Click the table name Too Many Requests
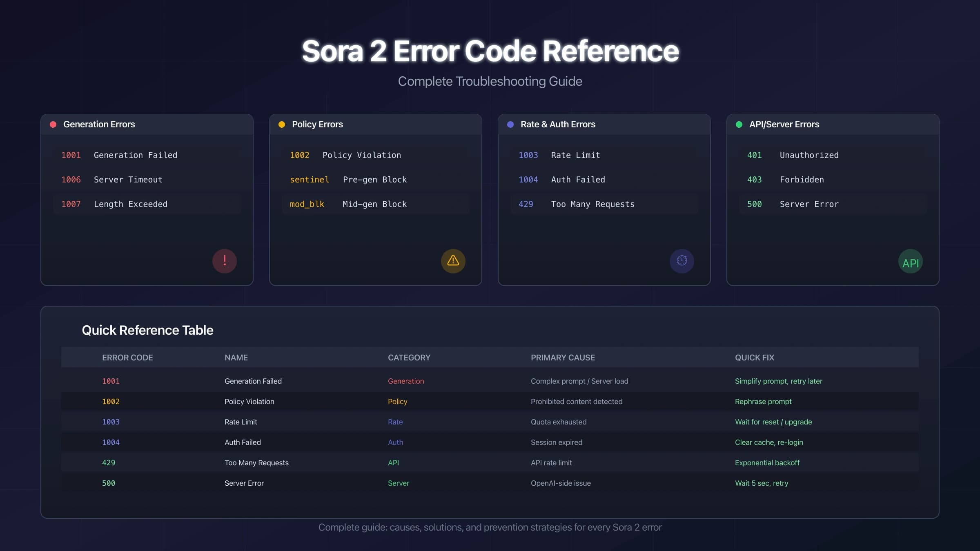This screenshot has width=980, height=551. [x=256, y=463]
